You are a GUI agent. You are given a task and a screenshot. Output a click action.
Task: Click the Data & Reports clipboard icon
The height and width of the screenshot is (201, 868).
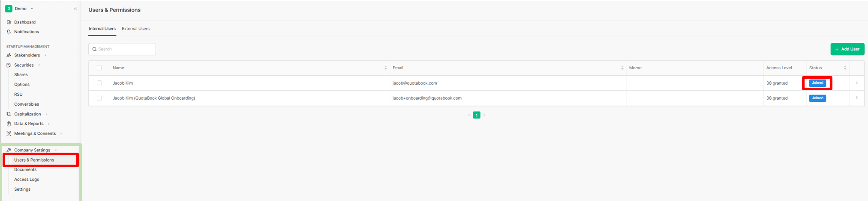pyautogui.click(x=9, y=124)
